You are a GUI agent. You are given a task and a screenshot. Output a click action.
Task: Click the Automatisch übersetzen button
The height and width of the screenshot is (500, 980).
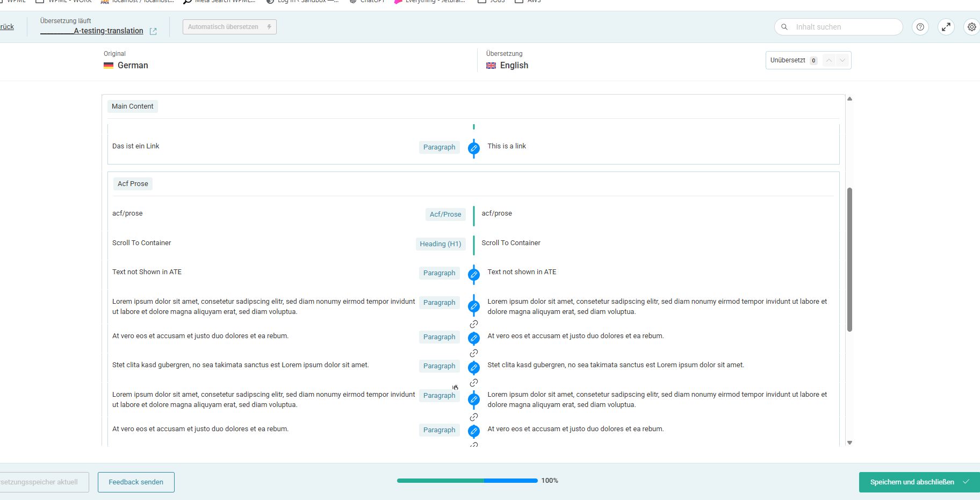pyautogui.click(x=229, y=27)
